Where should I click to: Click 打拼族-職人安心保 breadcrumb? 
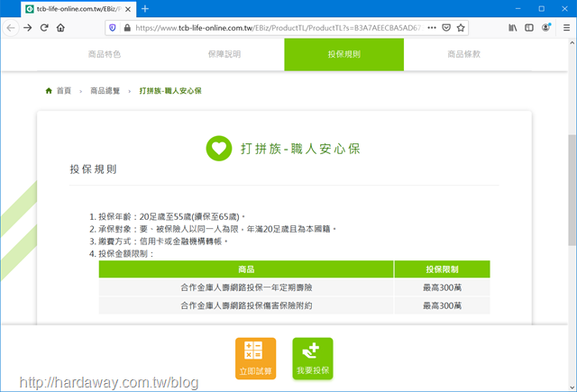pyautogui.click(x=170, y=90)
